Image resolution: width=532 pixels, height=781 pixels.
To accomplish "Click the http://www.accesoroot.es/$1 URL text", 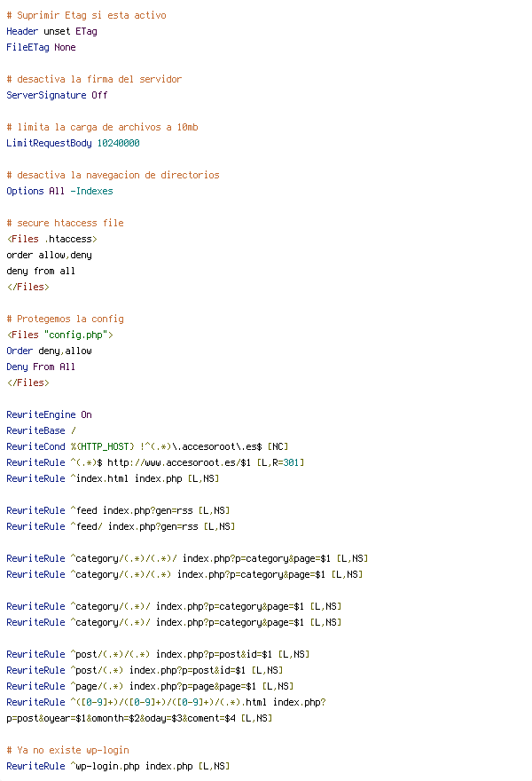I will point(179,462).
